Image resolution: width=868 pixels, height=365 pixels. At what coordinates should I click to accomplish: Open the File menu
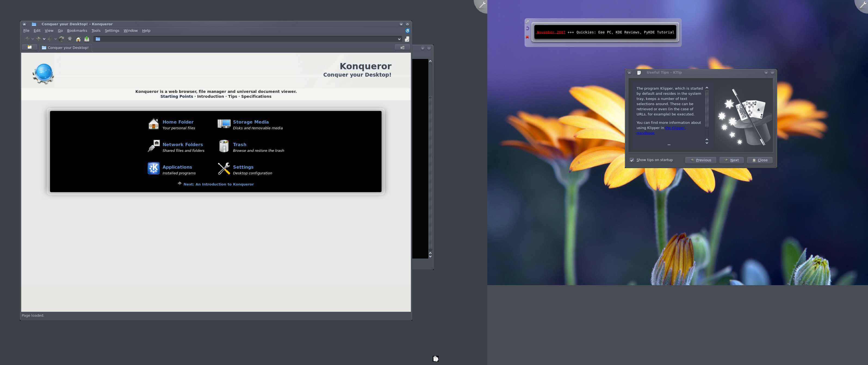click(26, 31)
